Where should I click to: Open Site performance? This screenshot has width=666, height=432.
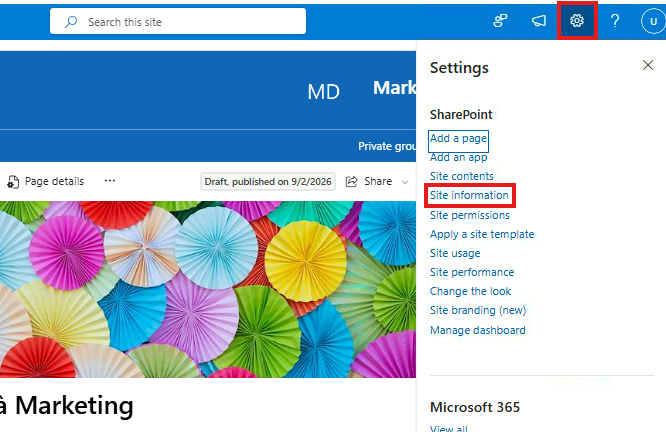pyautogui.click(x=472, y=272)
